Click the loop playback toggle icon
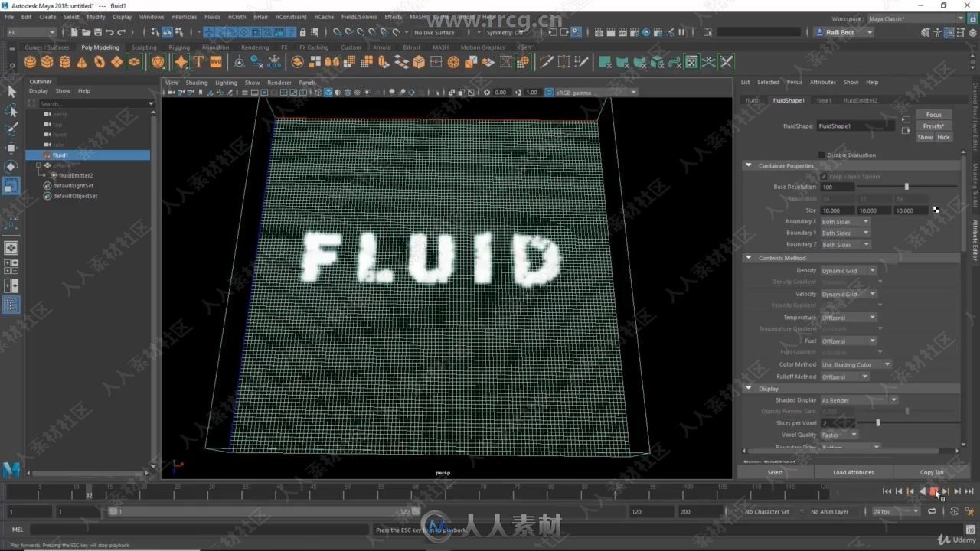This screenshot has width=980, height=551. (932, 511)
